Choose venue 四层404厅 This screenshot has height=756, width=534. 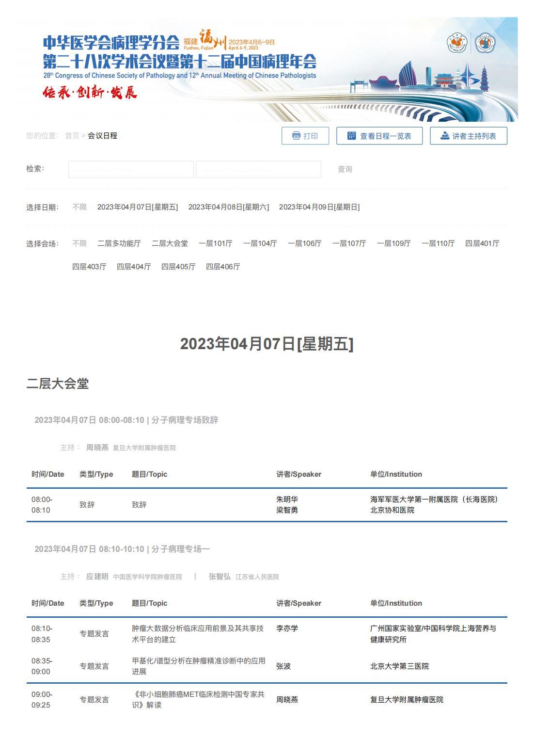(x=134, y=267)
